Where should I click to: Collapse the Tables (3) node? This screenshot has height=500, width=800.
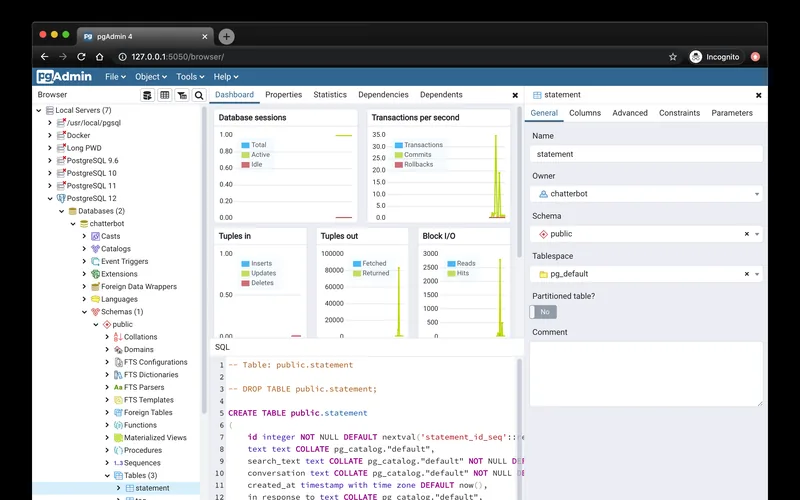107,476
